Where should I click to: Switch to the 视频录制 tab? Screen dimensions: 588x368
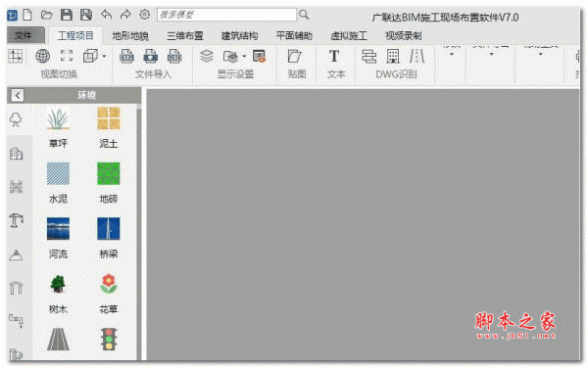point(404,36)
